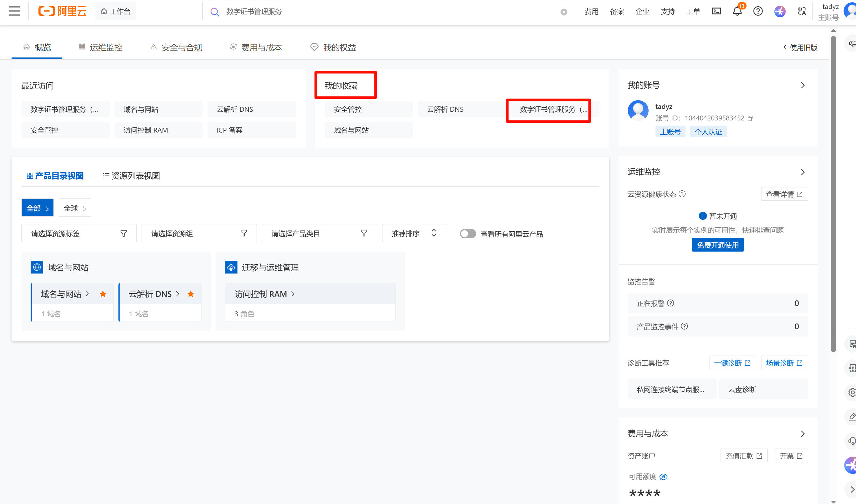Switch to the 安全与合规 tab

pos(176,48)
